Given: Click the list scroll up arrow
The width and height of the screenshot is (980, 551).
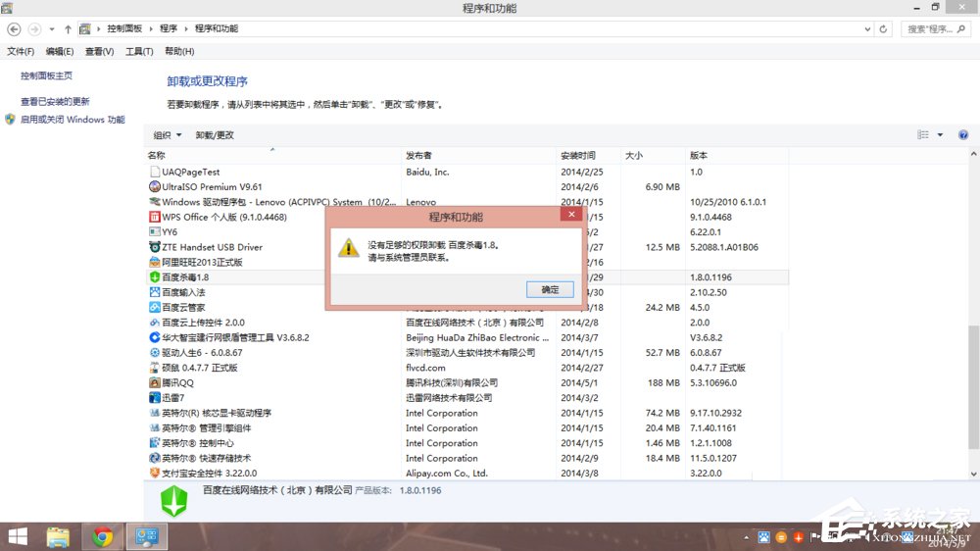Looking at the screenshot, I should click(x=973, y=154).
